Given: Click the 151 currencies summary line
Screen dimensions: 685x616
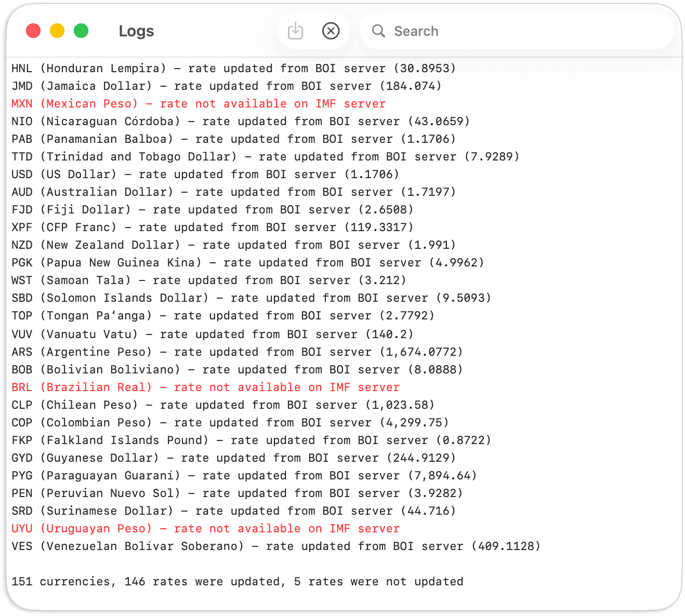Looking at the screenshot, I should pyautogui.click(x=237, y=582).
